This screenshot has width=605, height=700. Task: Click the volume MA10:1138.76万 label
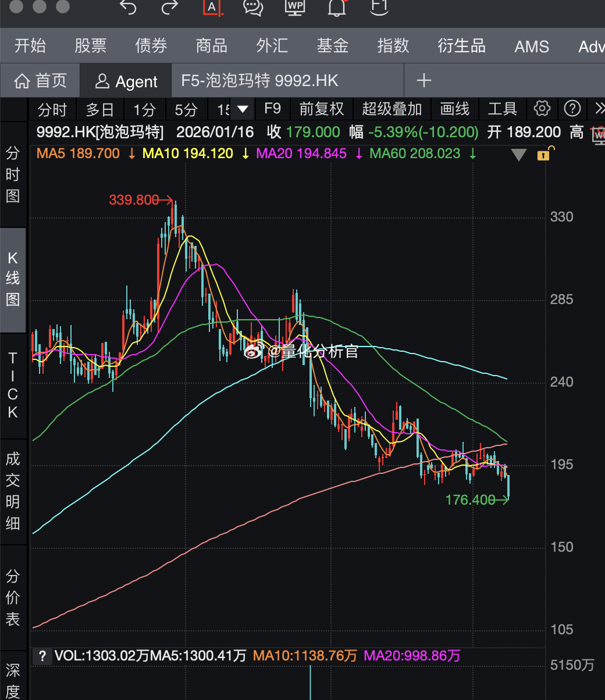305,656
